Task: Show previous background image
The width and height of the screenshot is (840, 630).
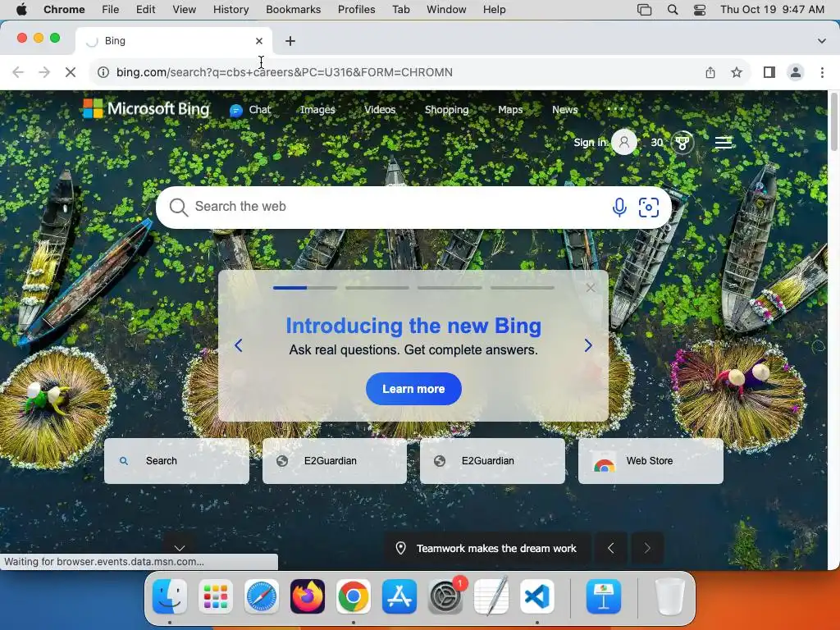Action: tap(610, 548)
